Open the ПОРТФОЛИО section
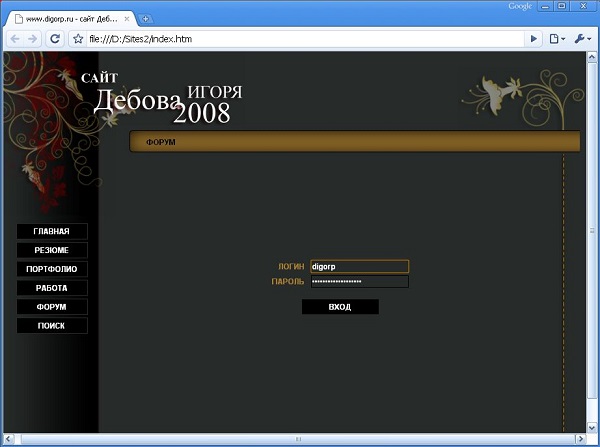The image size is (600, 447). coord(51,269)
